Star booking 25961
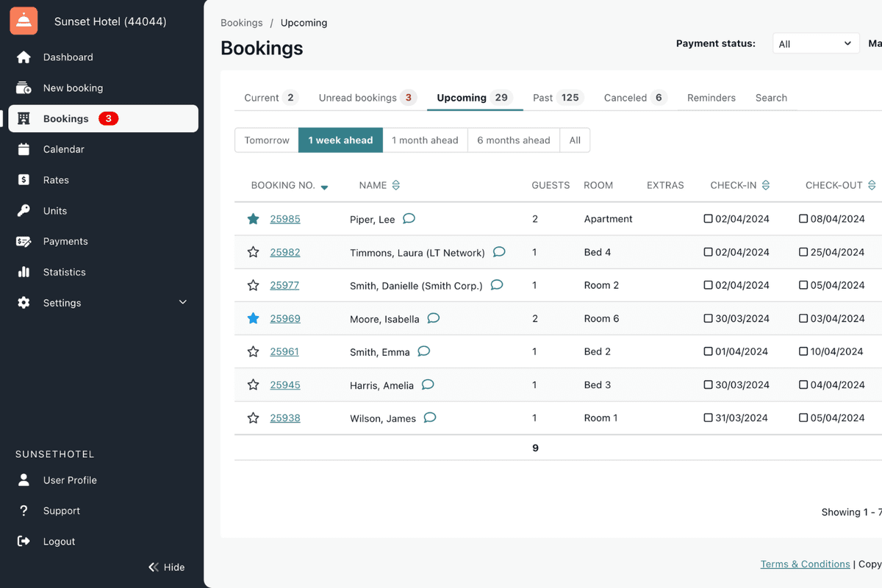This screenshot has width=882, height=588. click(254, 351)
